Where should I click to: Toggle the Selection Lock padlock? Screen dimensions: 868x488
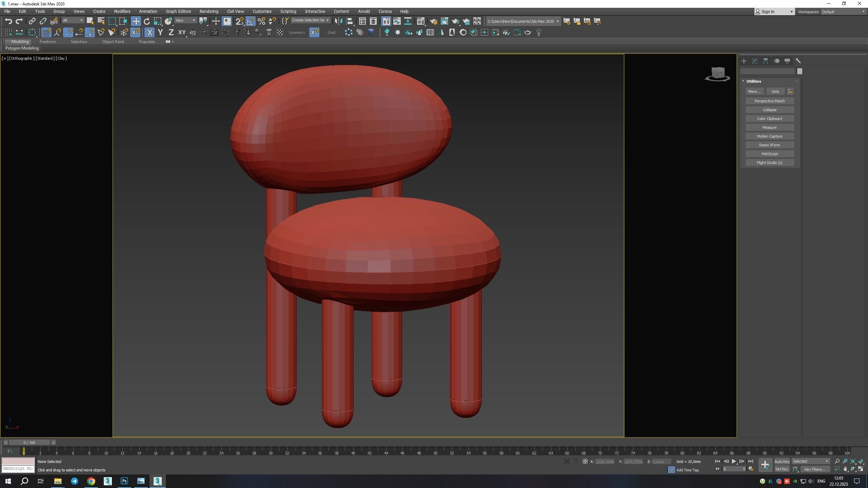click(576, 462)
